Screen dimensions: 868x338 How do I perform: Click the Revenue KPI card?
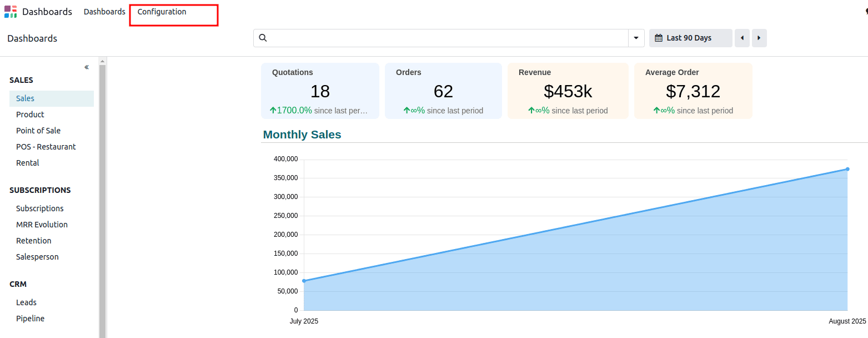coord(568,91)
